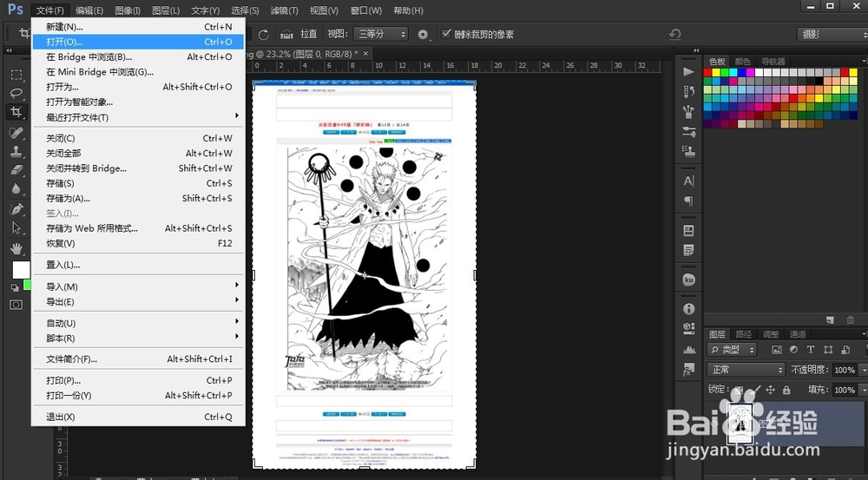Open the Kuler 'ku' panel icon
Screen dimensions: 868x480
click(x=688, y=279)
